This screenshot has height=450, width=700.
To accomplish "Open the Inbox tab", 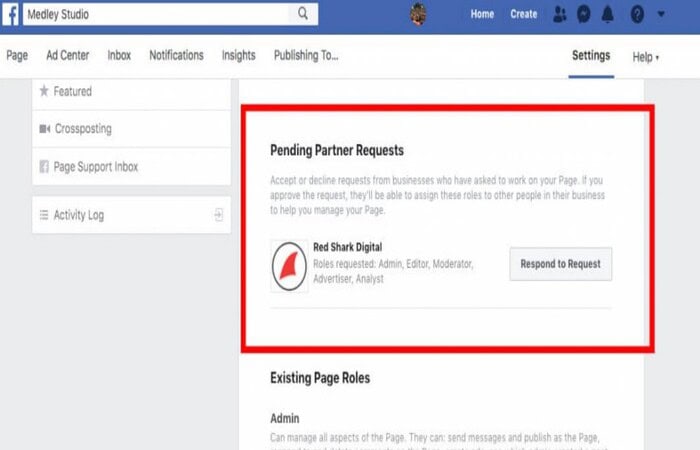I will click(119, 55).
